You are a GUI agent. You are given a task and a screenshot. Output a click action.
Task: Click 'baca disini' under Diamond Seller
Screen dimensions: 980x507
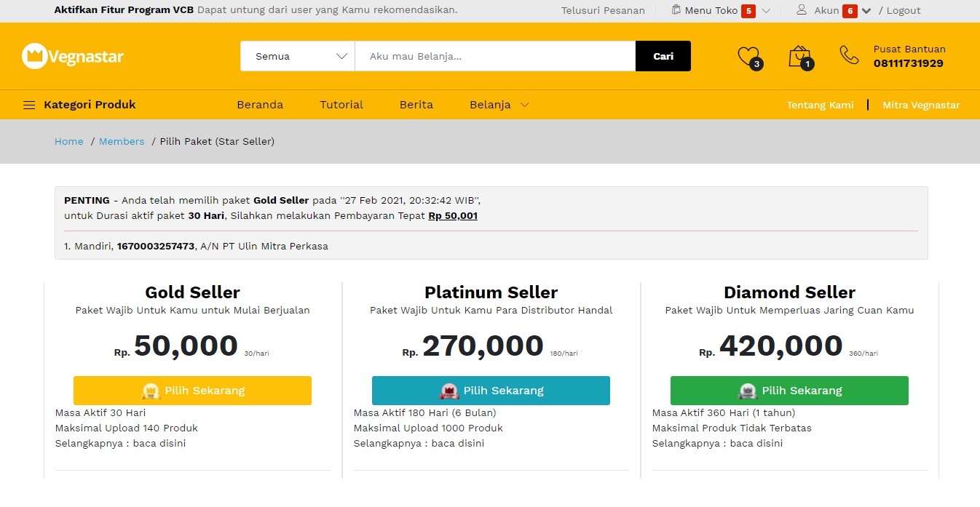coord(756,443)
